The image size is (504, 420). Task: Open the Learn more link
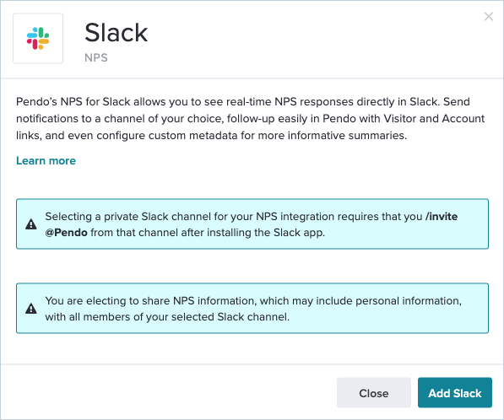pyautogui.click(x=46, y=160)
